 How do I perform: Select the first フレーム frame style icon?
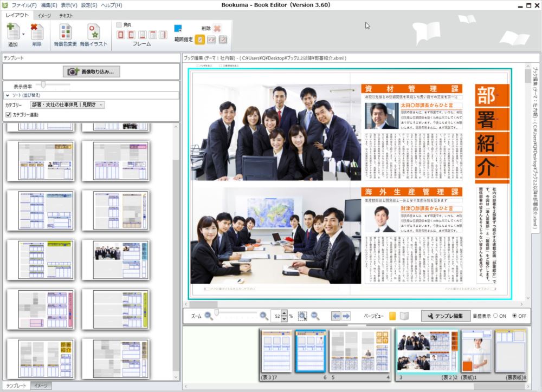click(120, 35)
